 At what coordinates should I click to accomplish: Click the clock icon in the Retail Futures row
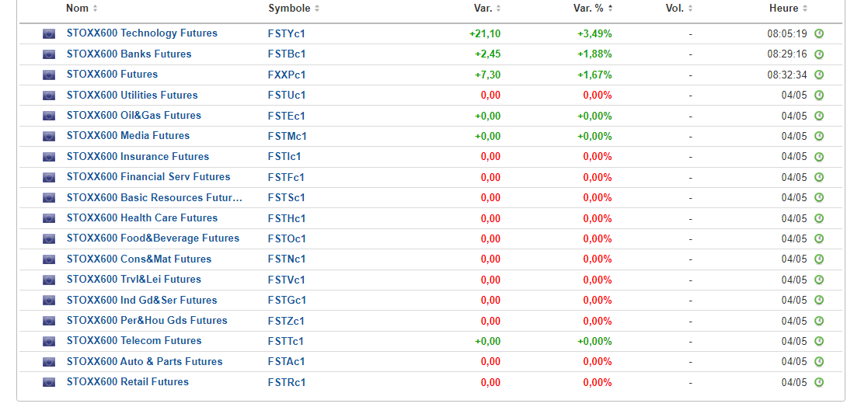click(819, 382)
